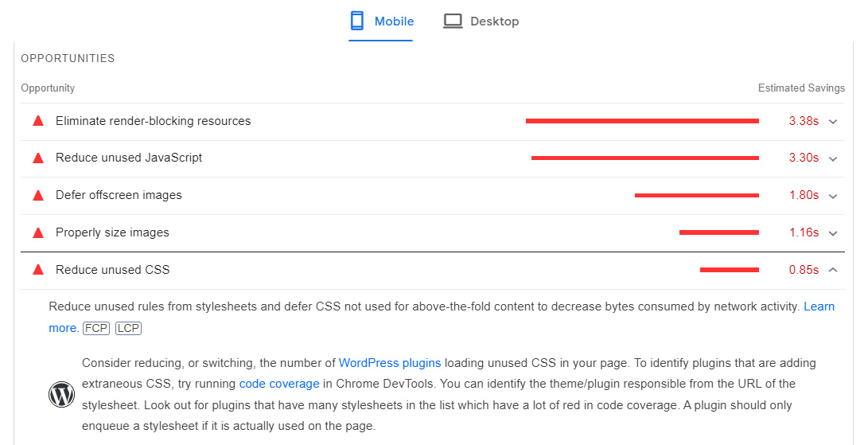This screenshot has width=868, height=445.
Task: Expand Reduce unused JavaScript details chevron
Action: coord(833,158)
